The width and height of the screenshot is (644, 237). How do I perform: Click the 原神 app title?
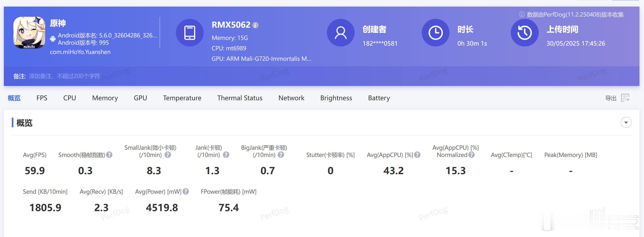tap(58, 23)
